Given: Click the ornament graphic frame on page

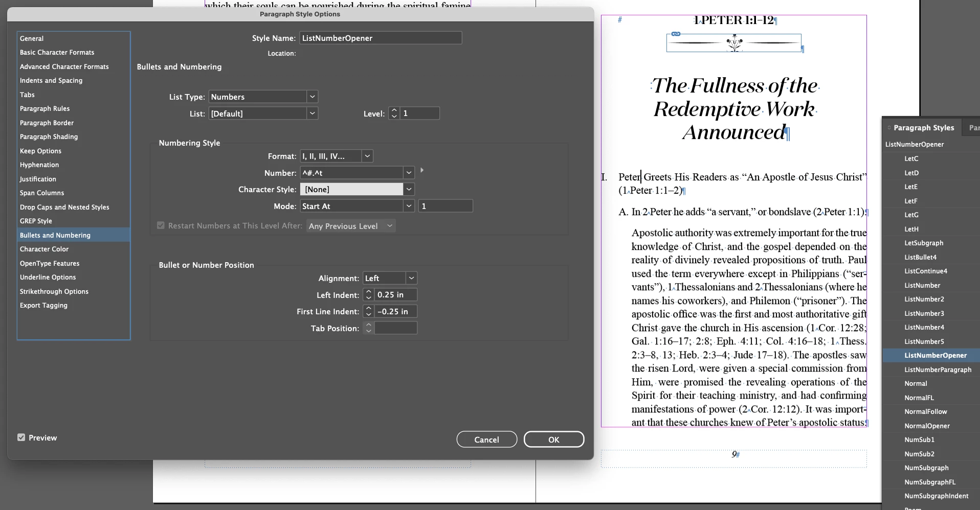Looking at the screenshot, I should pyautogui.click(x=734, y=43).
